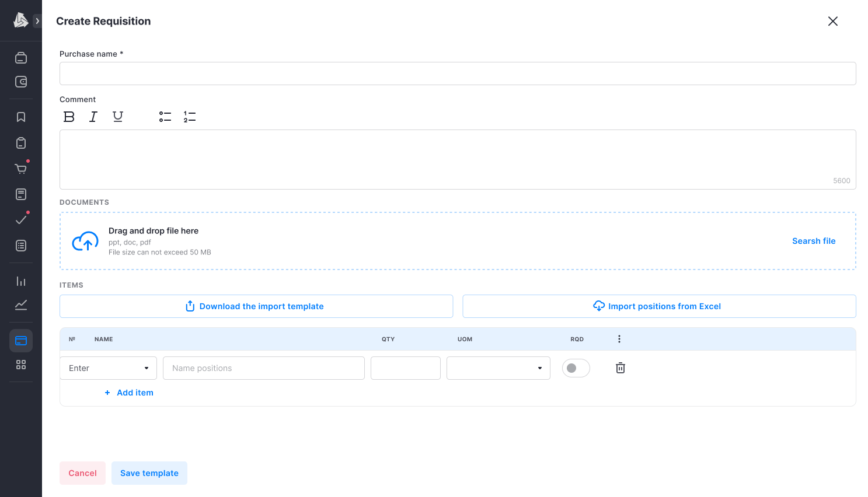Screen dimensions: 868x497
Task: Click the QTY input field
Action: 406,368
